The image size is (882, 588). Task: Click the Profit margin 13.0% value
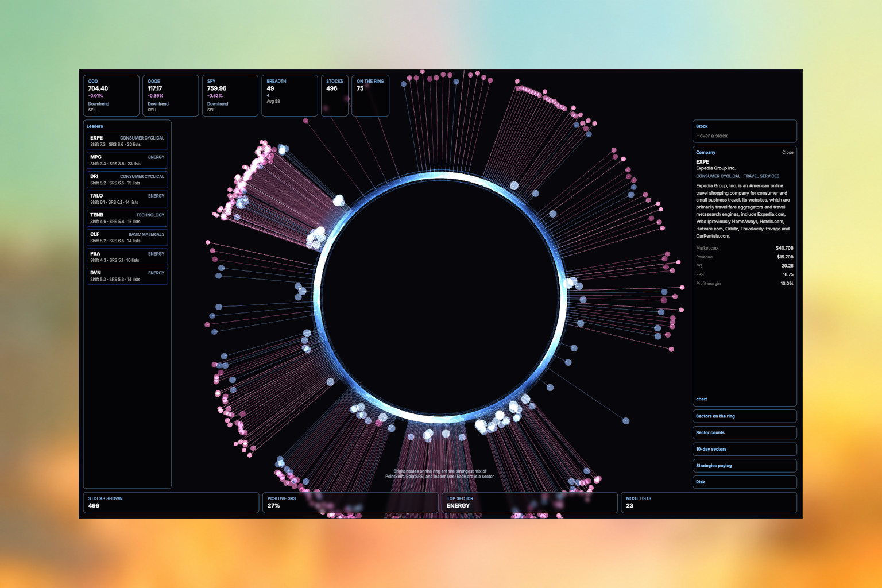[x=787, y=284]
